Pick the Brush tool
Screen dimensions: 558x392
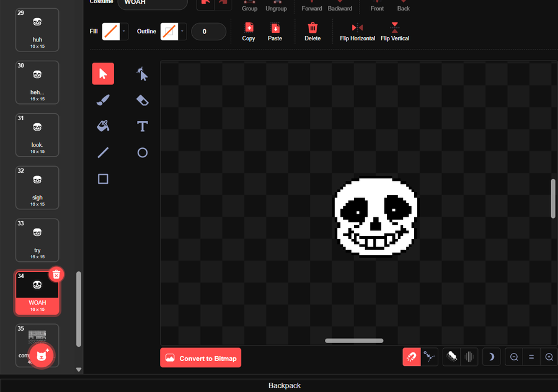click(x=103, y=100)
